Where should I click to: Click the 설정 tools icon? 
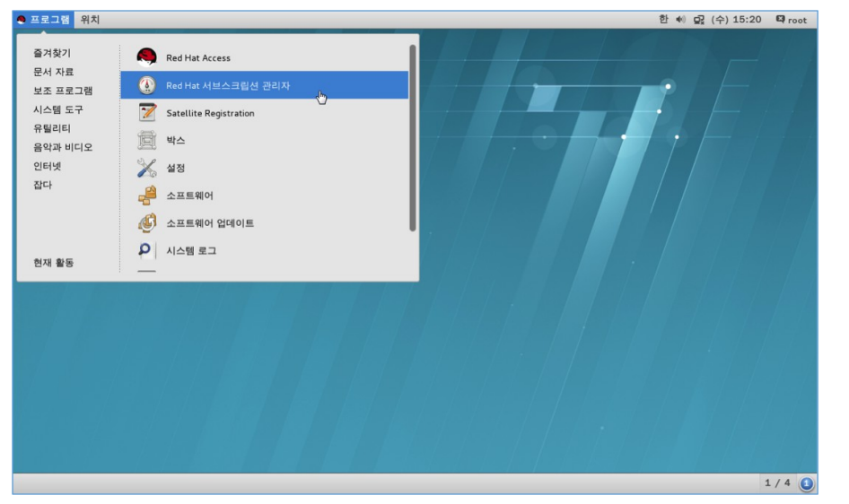click(x=146, y=168)
